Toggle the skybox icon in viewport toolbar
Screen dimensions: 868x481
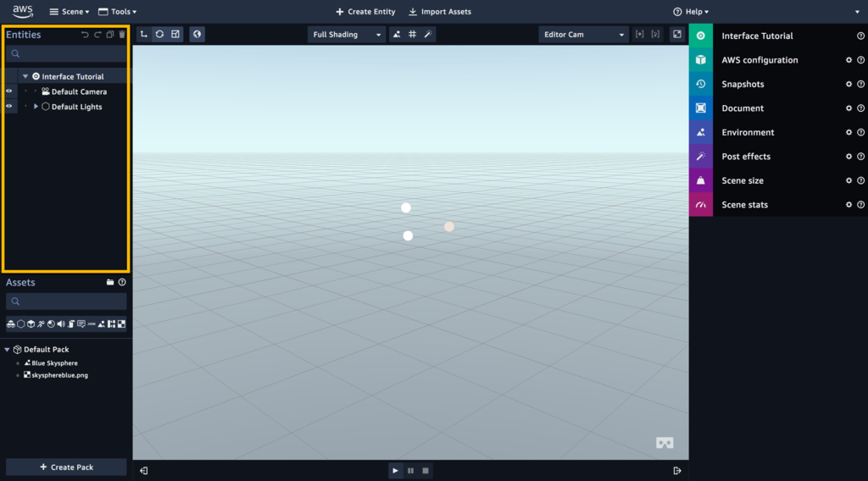click(x=397, y=34)
